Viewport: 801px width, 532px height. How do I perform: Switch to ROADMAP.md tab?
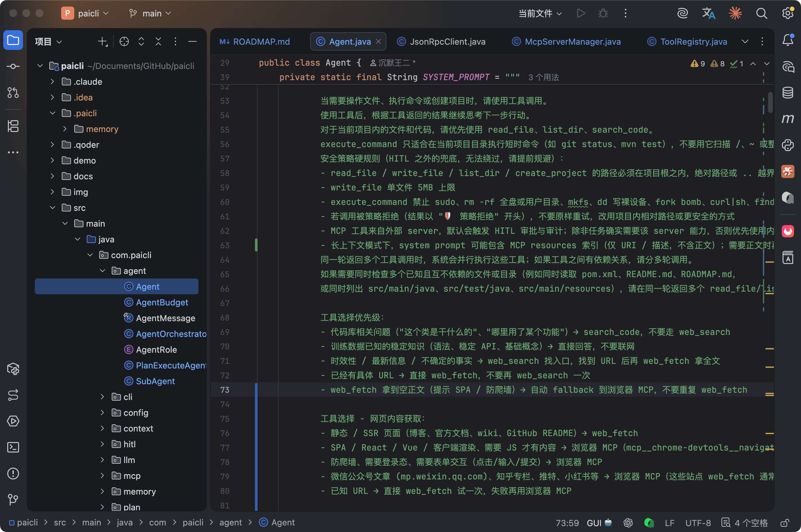point(255,41)
